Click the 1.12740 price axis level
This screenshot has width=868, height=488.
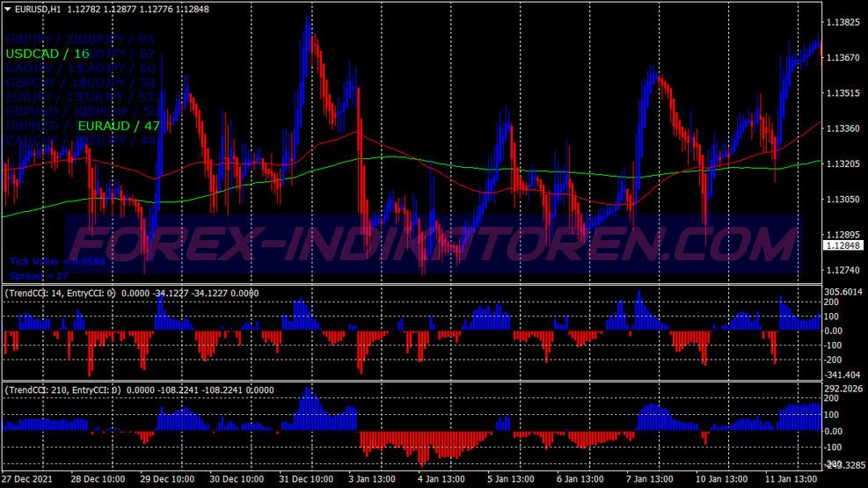843,270
